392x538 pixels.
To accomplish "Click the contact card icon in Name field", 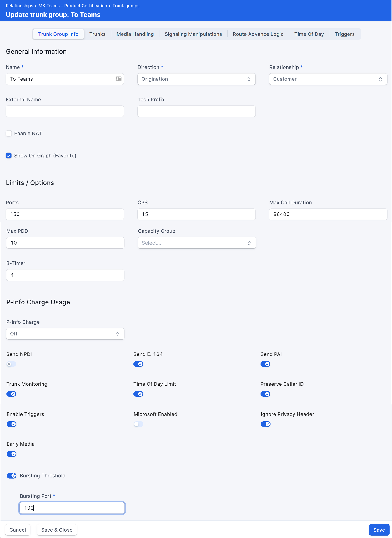I will [x=118, y=79].
